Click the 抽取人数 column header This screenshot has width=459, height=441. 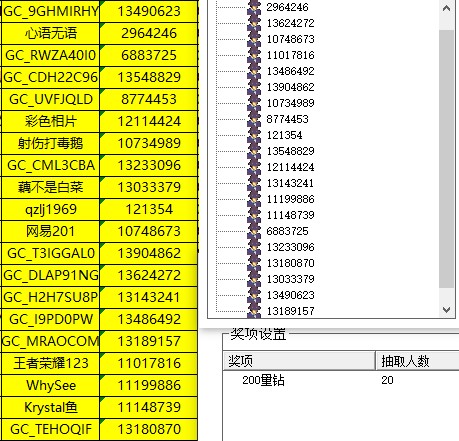[x=417, y=361]
